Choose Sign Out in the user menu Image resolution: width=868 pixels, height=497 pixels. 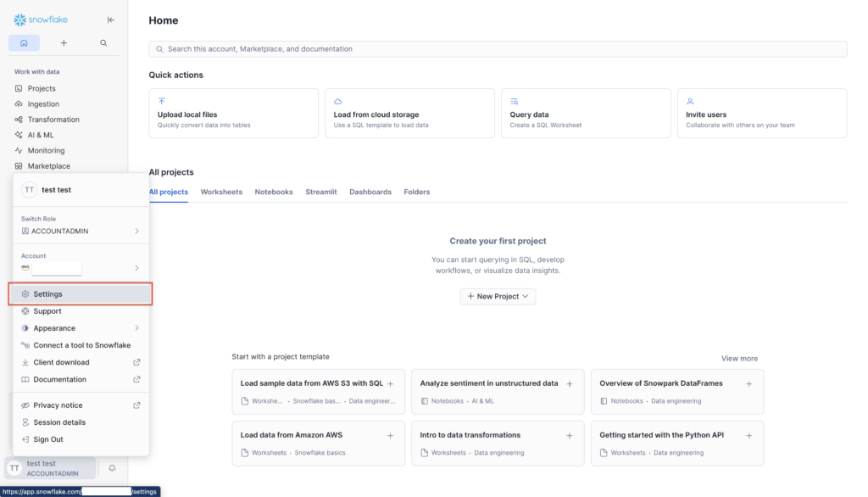[x=48, y=439]
